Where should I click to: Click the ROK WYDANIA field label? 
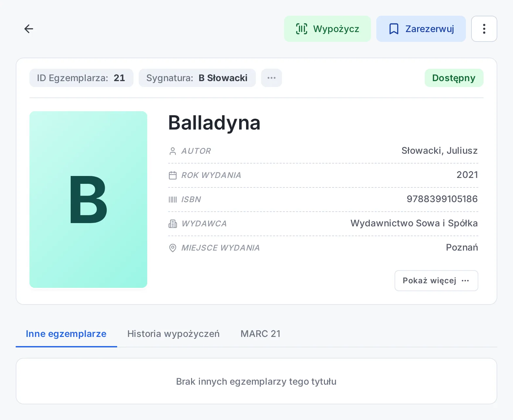(211, 175)
